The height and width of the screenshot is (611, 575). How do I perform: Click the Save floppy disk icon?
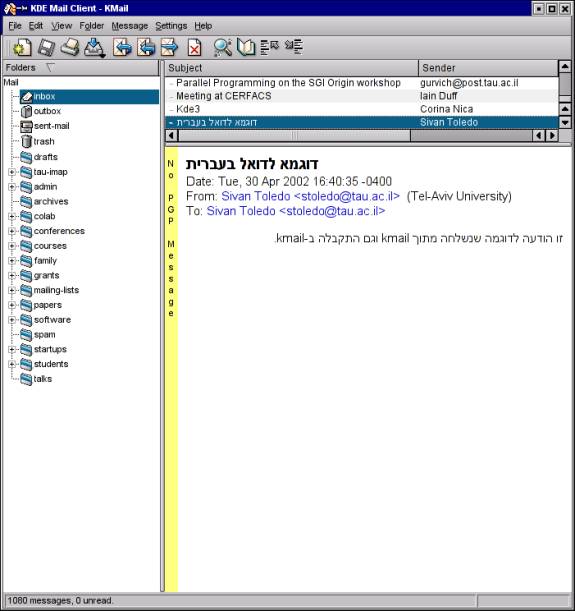(x=46, y=48)
